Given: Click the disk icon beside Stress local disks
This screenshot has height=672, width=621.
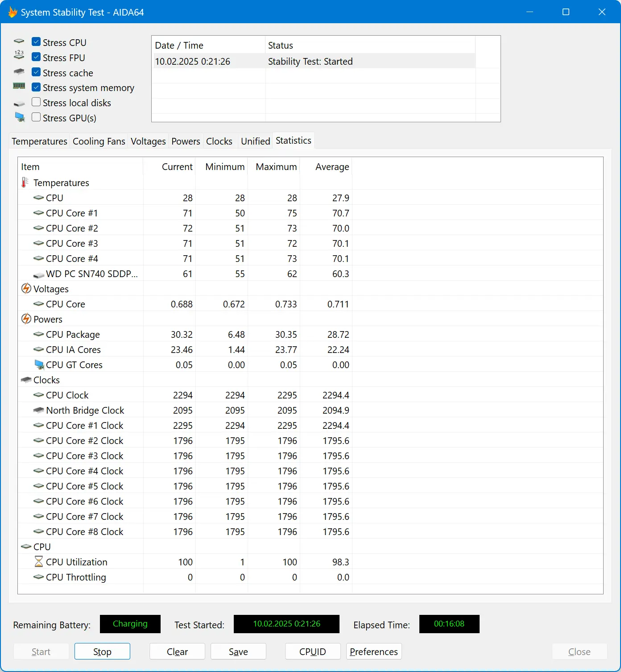Looking at the screenshot, I should (x=19, y=104).
